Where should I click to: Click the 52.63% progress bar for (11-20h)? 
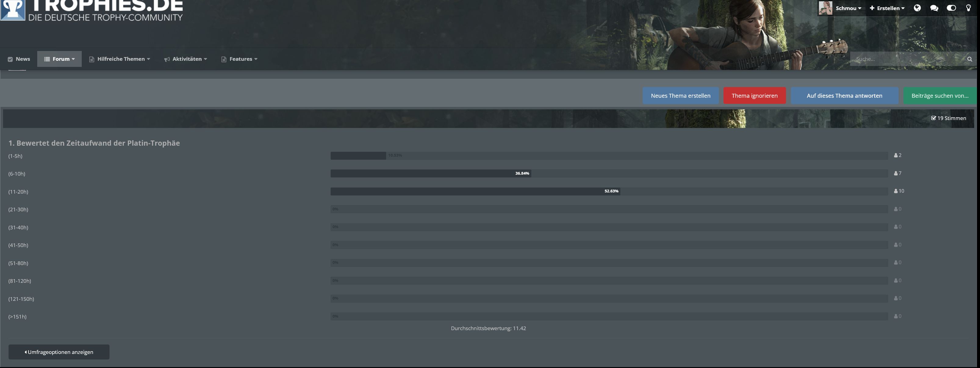609,191
